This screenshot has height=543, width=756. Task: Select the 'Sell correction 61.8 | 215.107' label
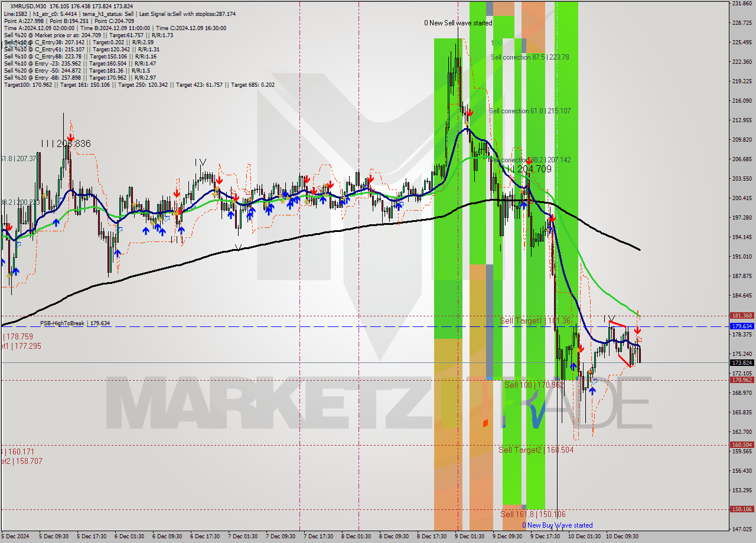530,111
